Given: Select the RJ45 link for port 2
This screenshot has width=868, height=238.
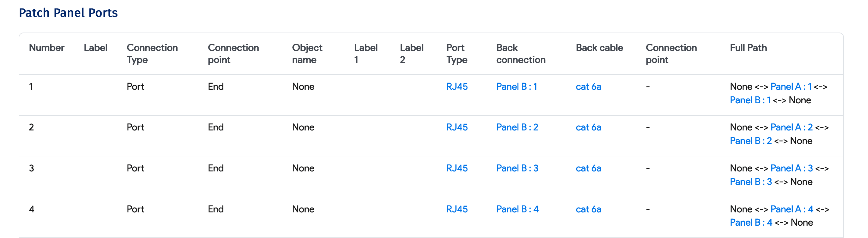Looking at the screenshot, I should (x=456, y=127).
